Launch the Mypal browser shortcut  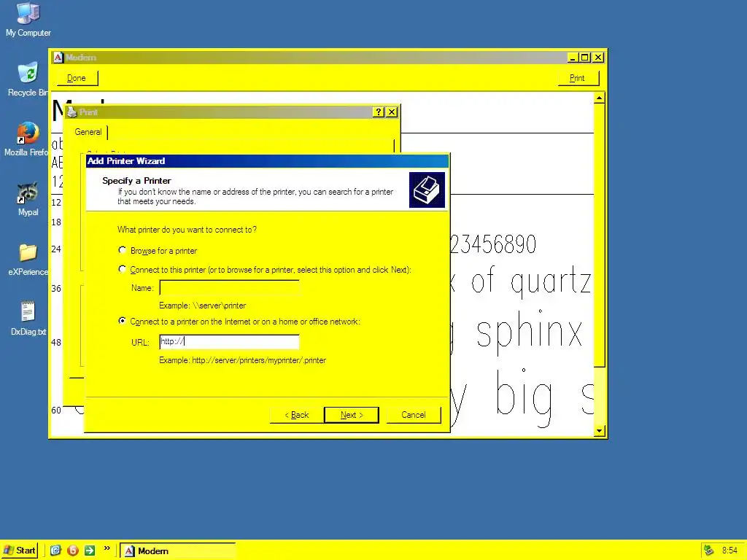click(x=28, y=199)
